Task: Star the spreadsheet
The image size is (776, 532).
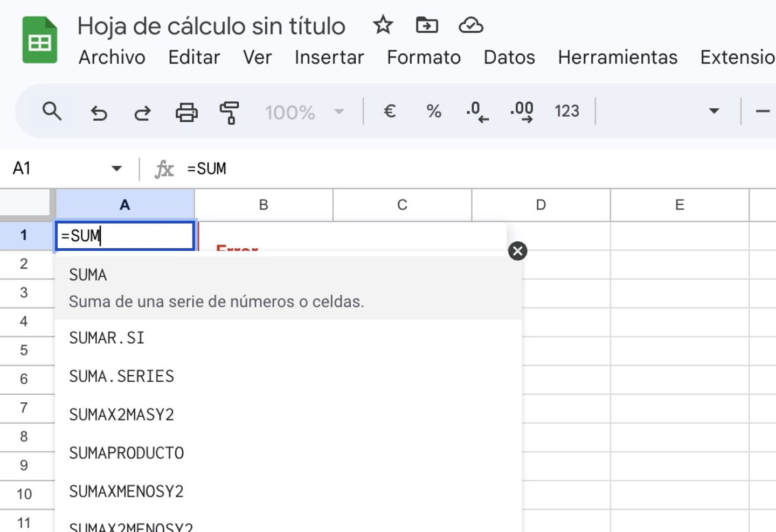Action: pos(383,25)
